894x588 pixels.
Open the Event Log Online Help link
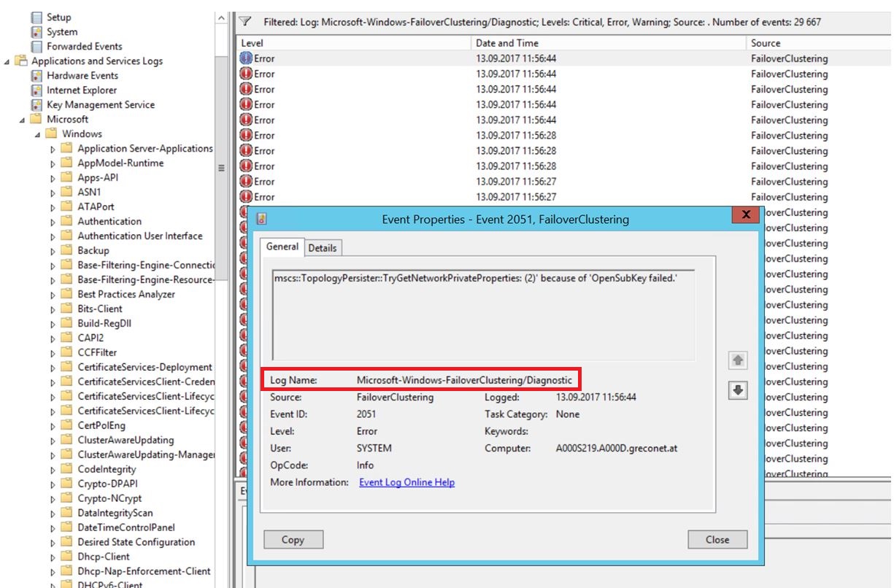pyautogui.click(x=407, y=482)
